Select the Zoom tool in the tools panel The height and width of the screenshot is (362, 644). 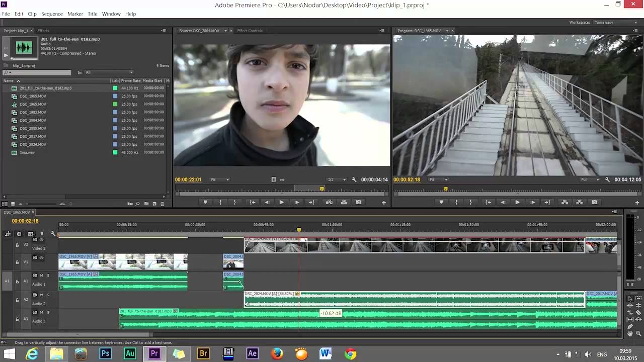coord(639,333)
